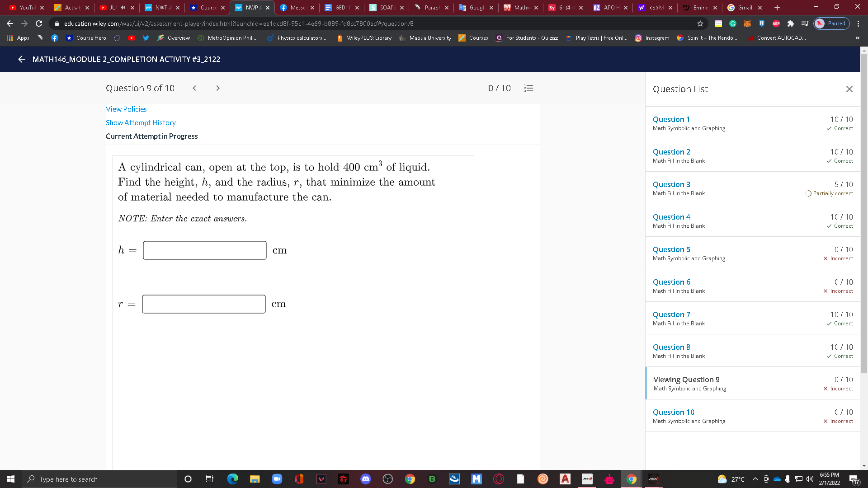Image resolution: width=868 pixels, height=488 pixels.
Task: Open the music queue extension icon
Action: pyautogui.click(x=805, y=23)
